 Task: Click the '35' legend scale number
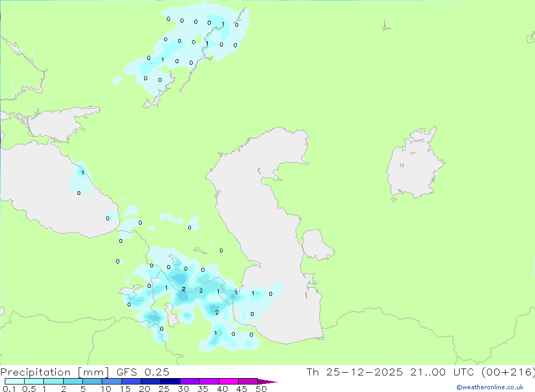click(203, 389)
